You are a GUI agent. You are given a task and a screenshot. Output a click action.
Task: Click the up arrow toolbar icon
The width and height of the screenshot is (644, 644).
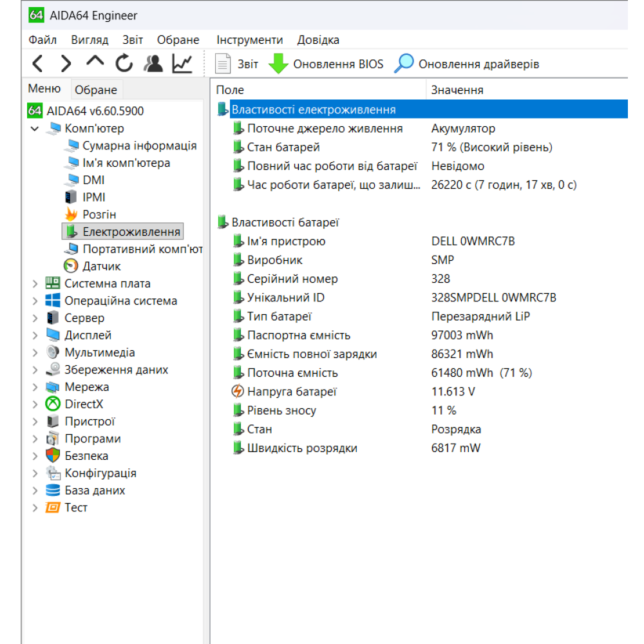pos(94,61)
